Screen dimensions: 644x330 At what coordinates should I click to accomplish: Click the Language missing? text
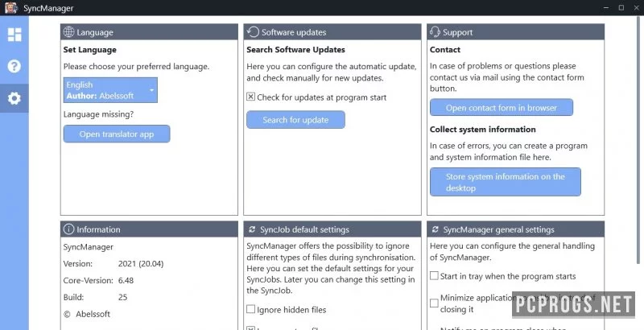[x=98, y=114]
